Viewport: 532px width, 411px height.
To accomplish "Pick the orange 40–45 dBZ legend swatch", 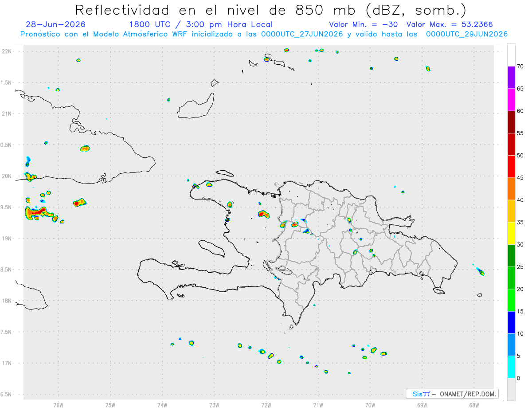I will coord(511,189).
